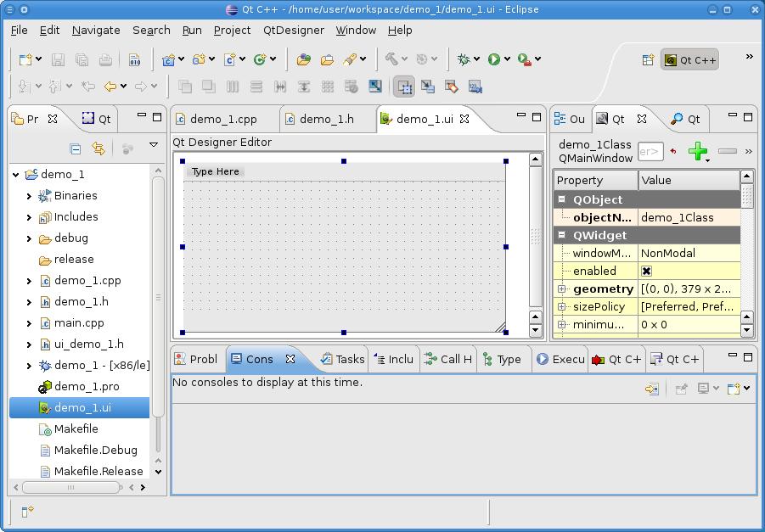Viewport: 765px width, 532px height.
Task: Click the Open Perspective icon
Action: pos(648,59)
